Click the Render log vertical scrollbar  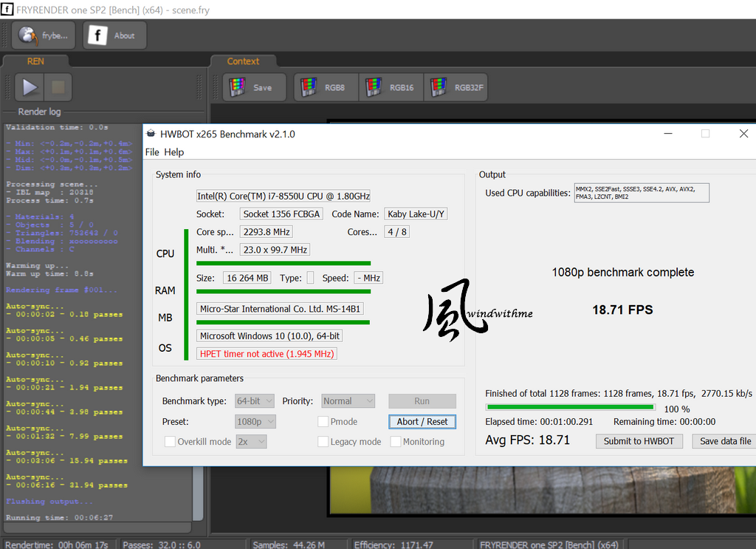coord(198,492)
